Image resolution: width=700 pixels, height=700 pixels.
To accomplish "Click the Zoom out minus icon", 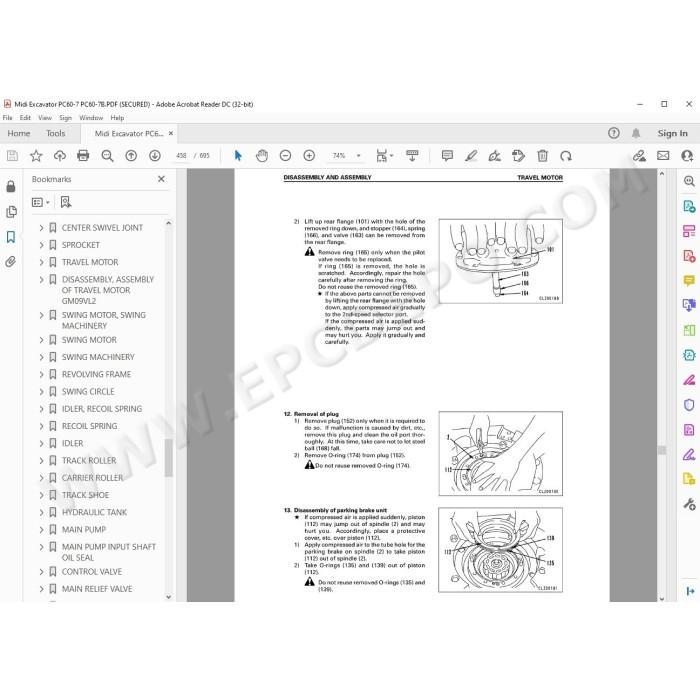I will click(285, 155).
